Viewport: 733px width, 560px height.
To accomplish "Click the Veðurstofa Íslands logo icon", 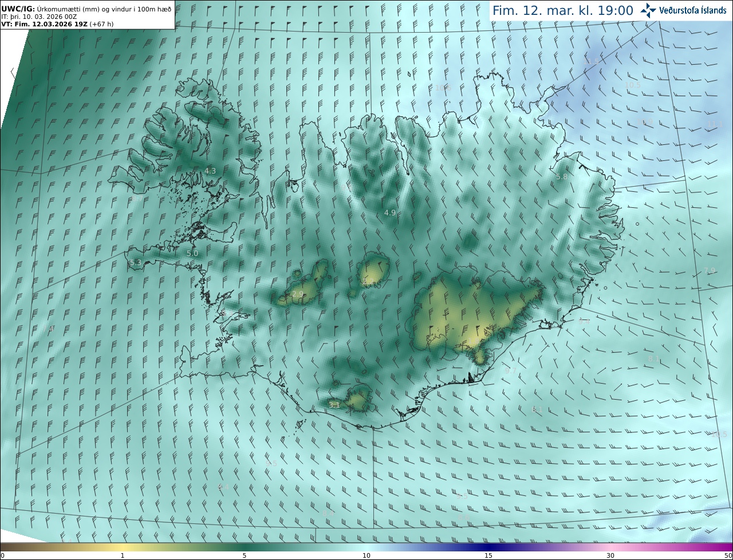I will click(648, 10).
